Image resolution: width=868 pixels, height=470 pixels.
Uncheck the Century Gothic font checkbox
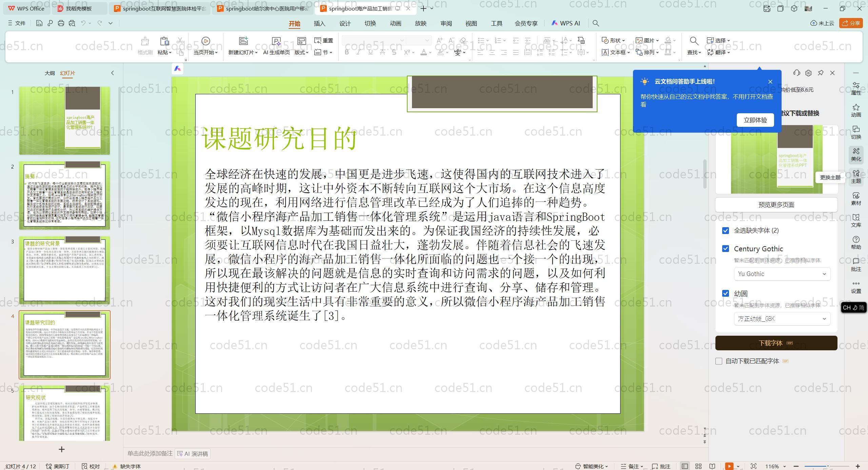726,249
